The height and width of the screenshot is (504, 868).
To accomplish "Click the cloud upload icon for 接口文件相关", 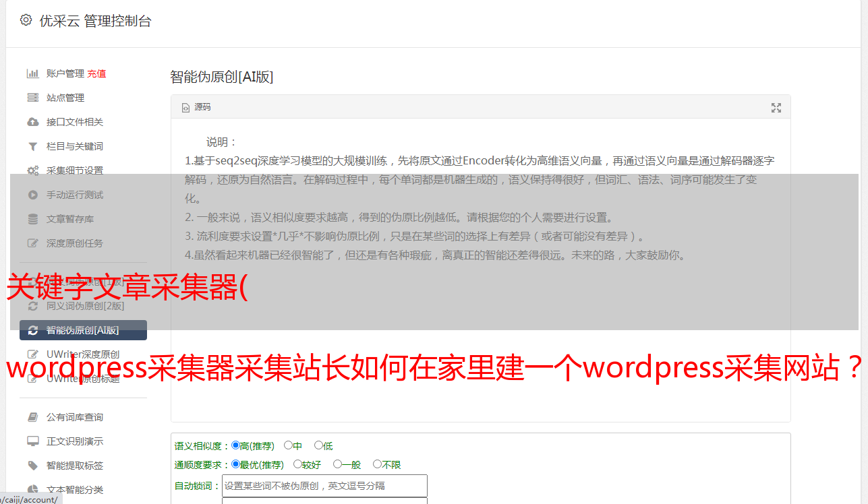I will click(x=32, y=122).
